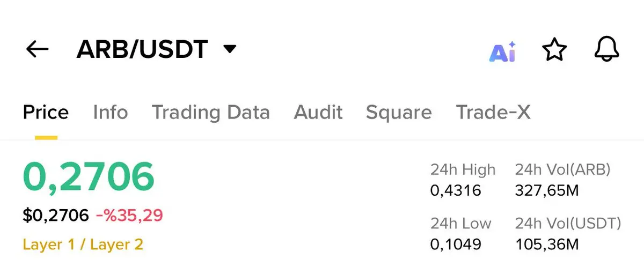Screen dimensions: 644x274
Task: Open the Square tab
Action: (398, 113)
